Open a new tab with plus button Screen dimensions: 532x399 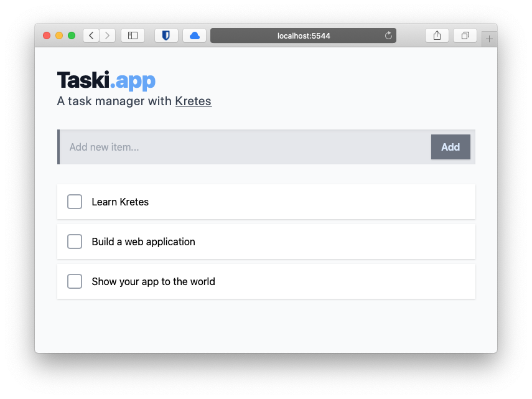[489, 39]
